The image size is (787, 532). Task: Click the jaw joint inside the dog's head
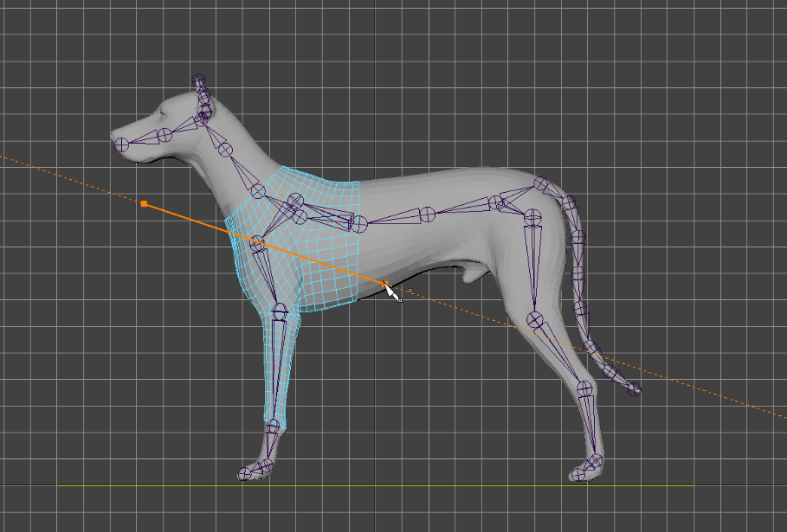tap(164, 135)
